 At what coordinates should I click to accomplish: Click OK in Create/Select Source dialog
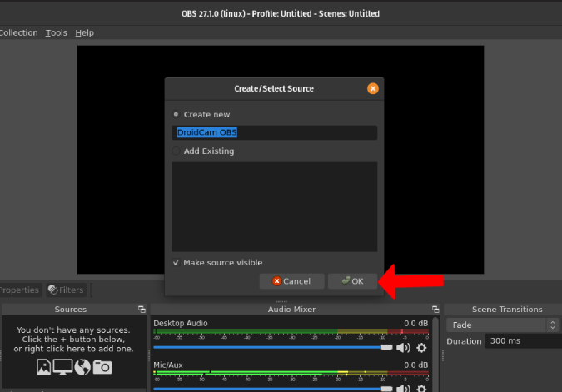point(353,281)
